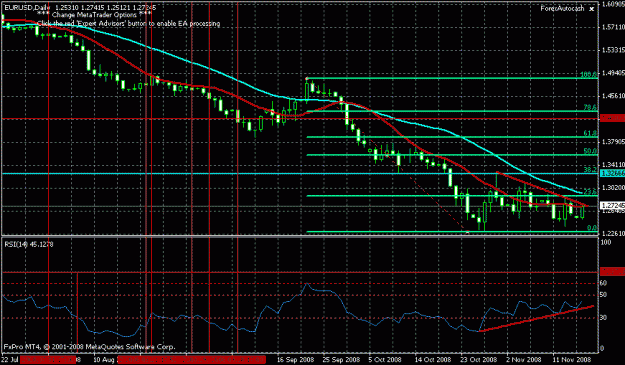This screenshot has height=365, width=625.
Task: Click the 10 Aug date on the time axis
Action: 104,360
